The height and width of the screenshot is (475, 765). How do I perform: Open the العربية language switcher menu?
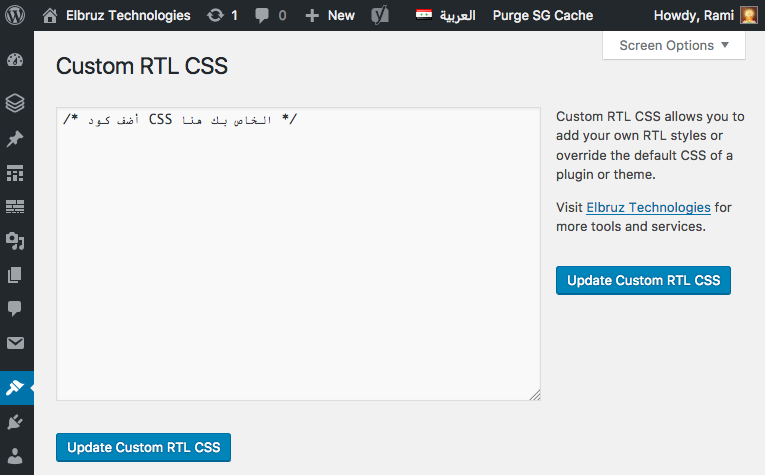click(x=446, y=15)
